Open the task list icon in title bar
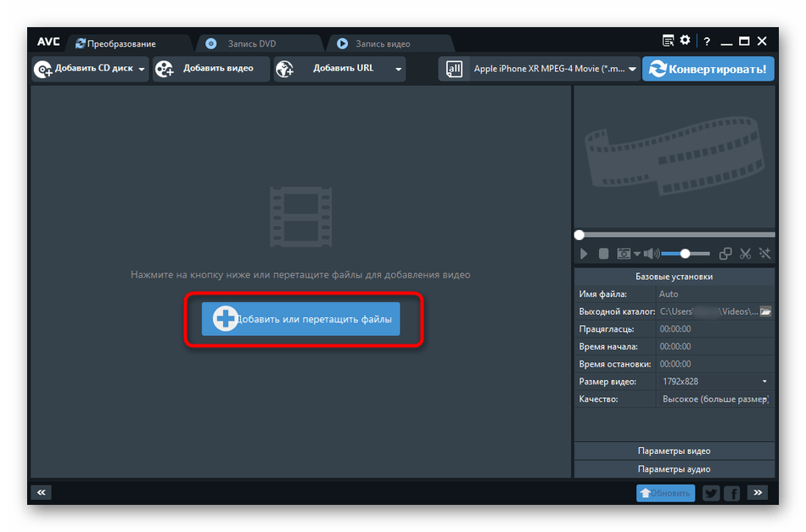 (668, 41)
